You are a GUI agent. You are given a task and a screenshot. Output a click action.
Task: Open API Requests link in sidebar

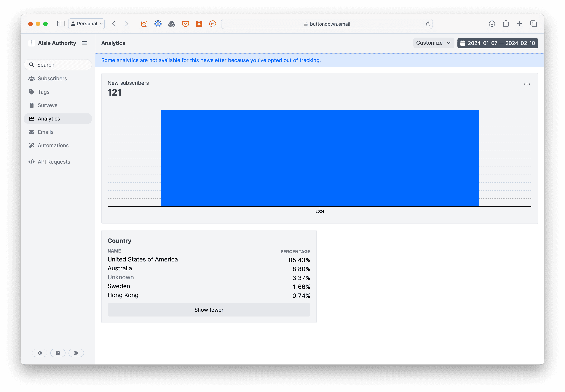click(x=54, y=162)
